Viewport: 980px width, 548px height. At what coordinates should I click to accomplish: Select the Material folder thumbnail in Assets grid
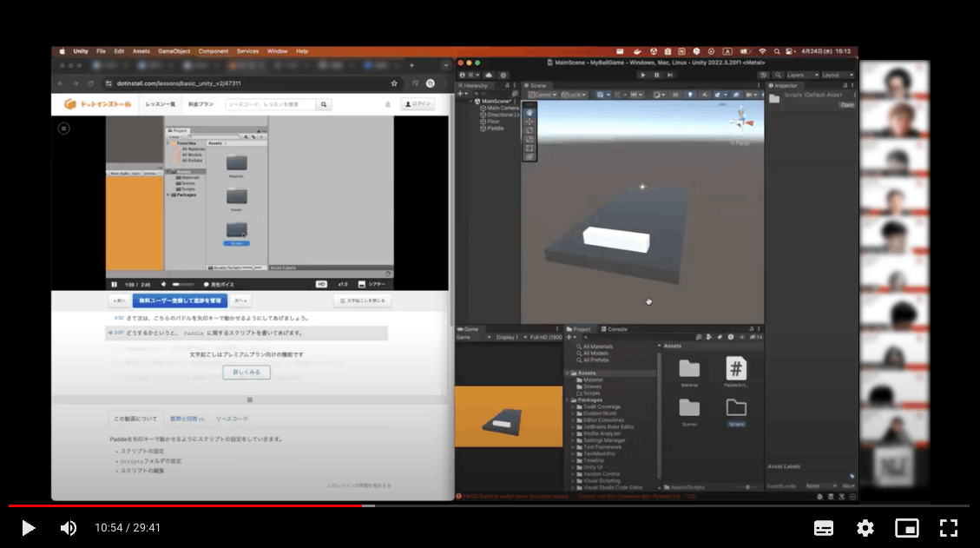pyautogui.click(x=689, y=373)
